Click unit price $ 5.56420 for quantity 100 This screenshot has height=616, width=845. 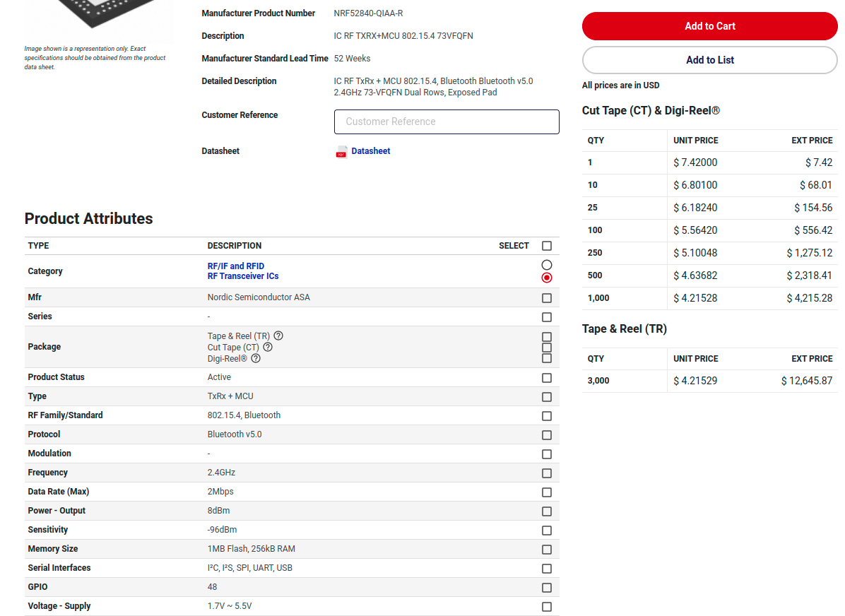coord(695,230)
